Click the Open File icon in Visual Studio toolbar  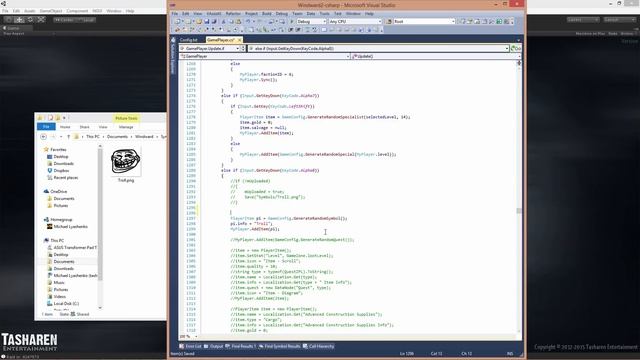199,21
